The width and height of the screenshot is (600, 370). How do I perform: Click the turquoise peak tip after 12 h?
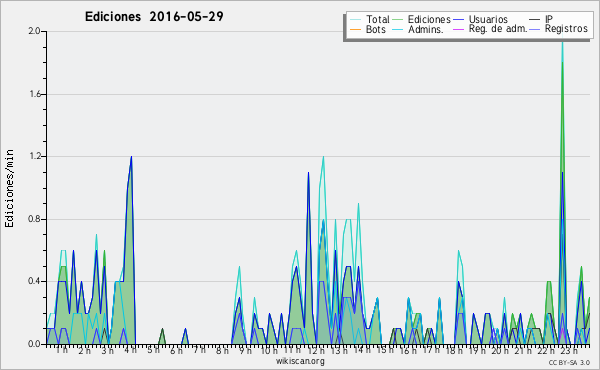[x=323, y=157]
